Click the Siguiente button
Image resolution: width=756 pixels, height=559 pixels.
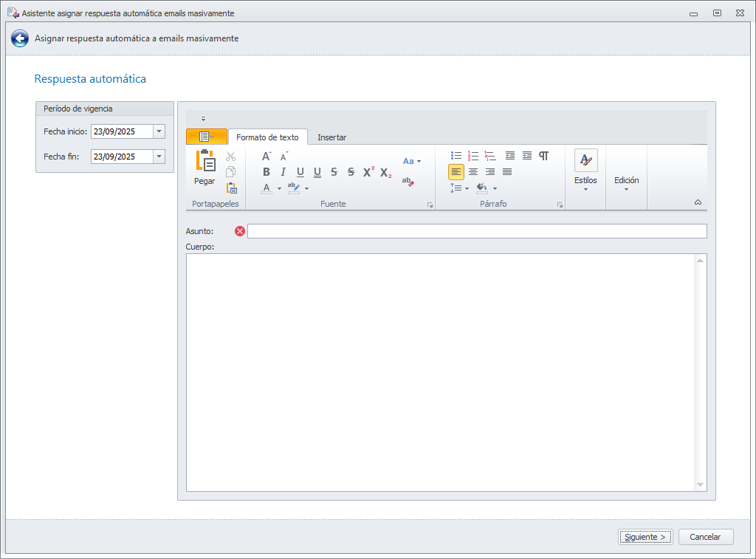(645, 537)
